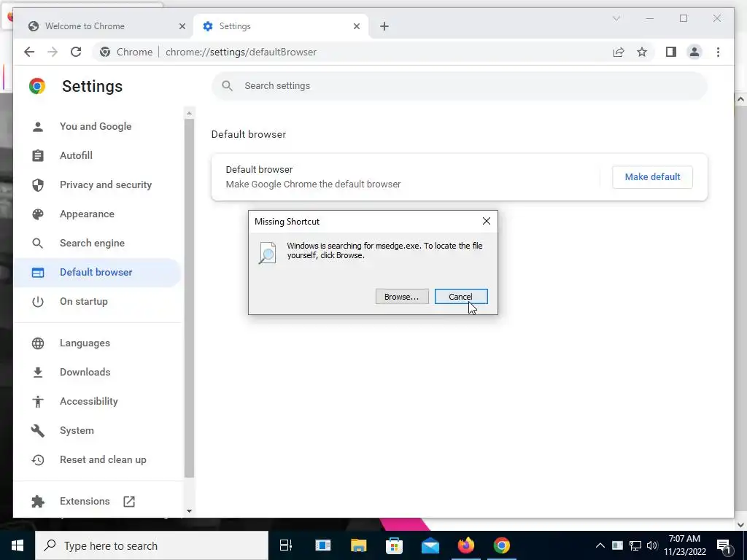Open File Explorer from the taskbar
The width and height of the screenshot is (747, 560).
click(359, 545)
